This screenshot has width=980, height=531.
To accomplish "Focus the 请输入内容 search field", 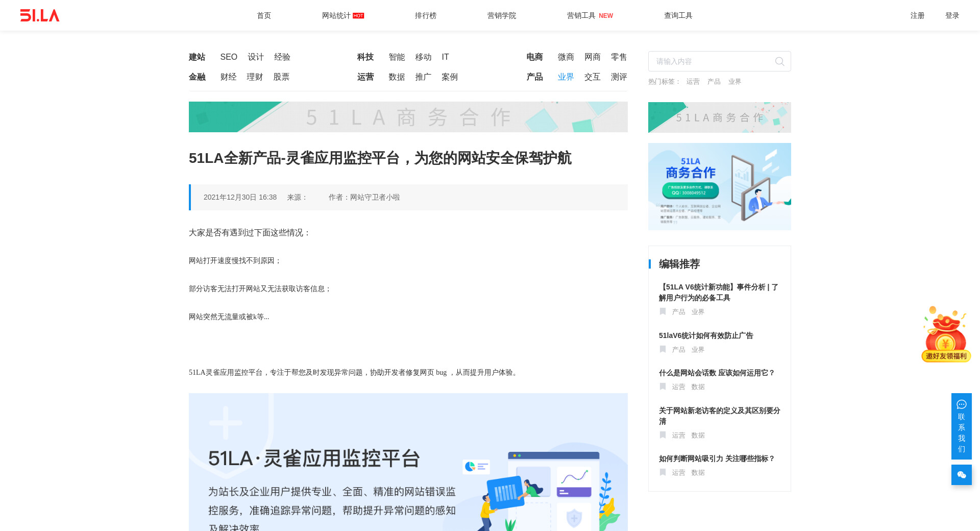I will pos(712,62).
